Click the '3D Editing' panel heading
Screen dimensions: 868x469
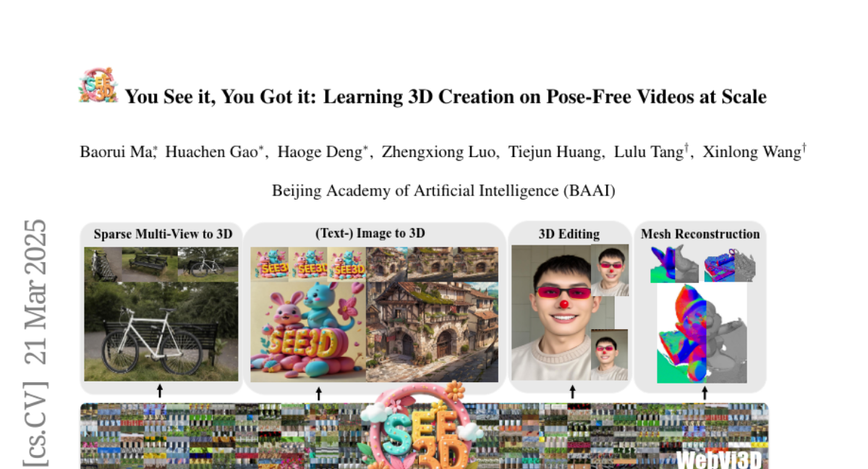click(569, 234)
